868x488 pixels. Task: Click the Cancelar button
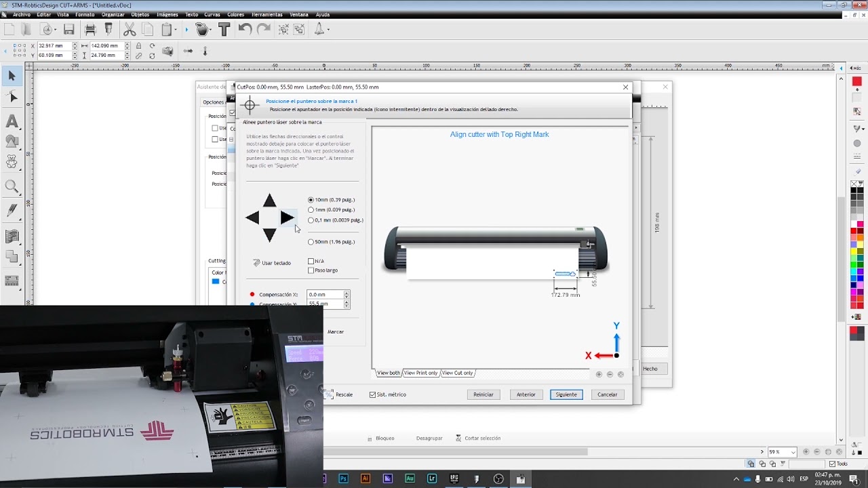(608, 394)
